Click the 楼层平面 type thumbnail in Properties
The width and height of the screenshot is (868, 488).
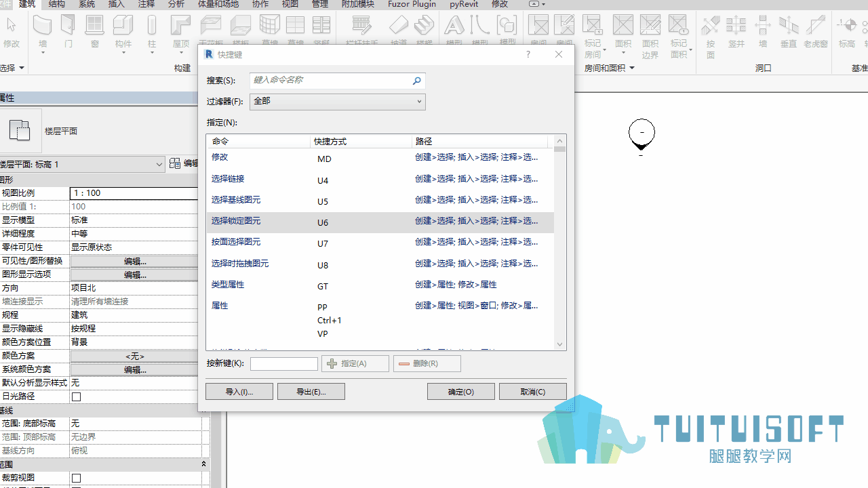(x=20, y=130)
